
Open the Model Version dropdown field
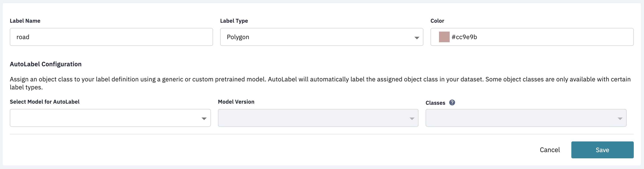coord(318,118)
